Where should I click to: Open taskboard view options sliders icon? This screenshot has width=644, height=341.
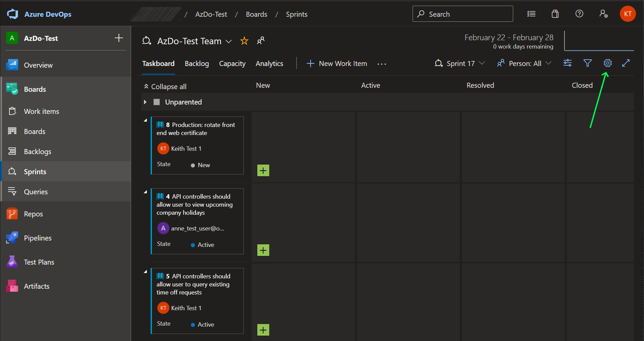pyautogui.click(x=567, y=63)
